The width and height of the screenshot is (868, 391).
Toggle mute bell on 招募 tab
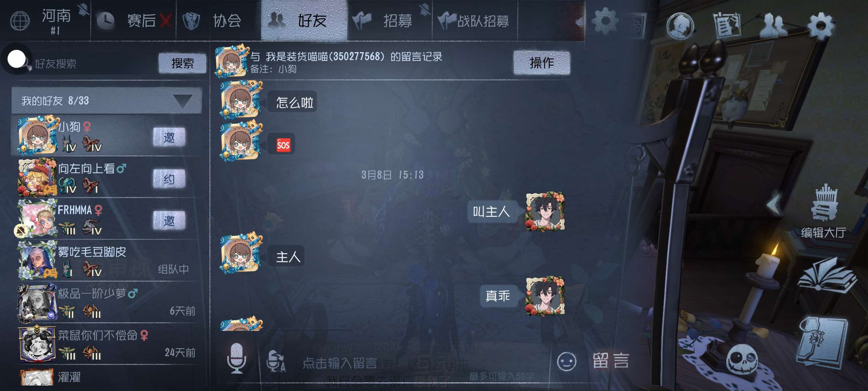coord(425,9)
